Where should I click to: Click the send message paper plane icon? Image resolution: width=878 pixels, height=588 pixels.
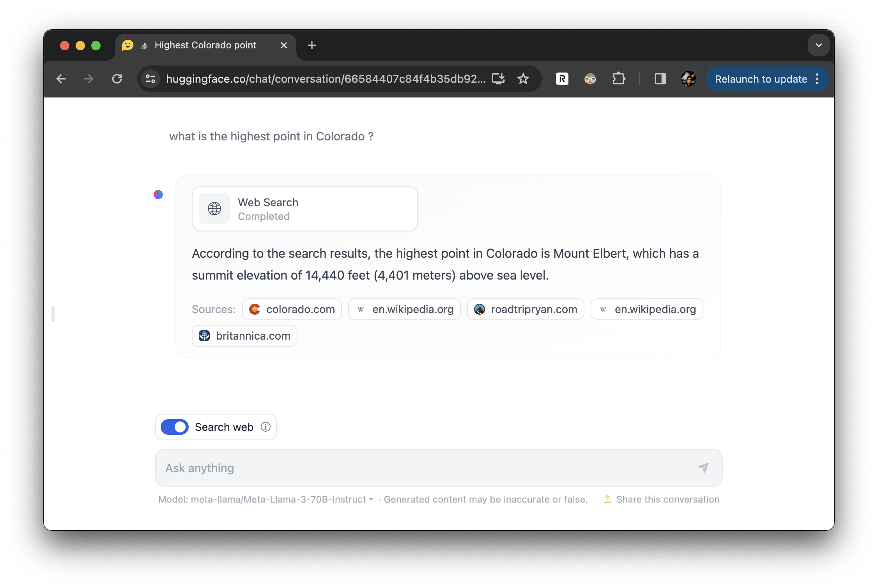(703, 468)
